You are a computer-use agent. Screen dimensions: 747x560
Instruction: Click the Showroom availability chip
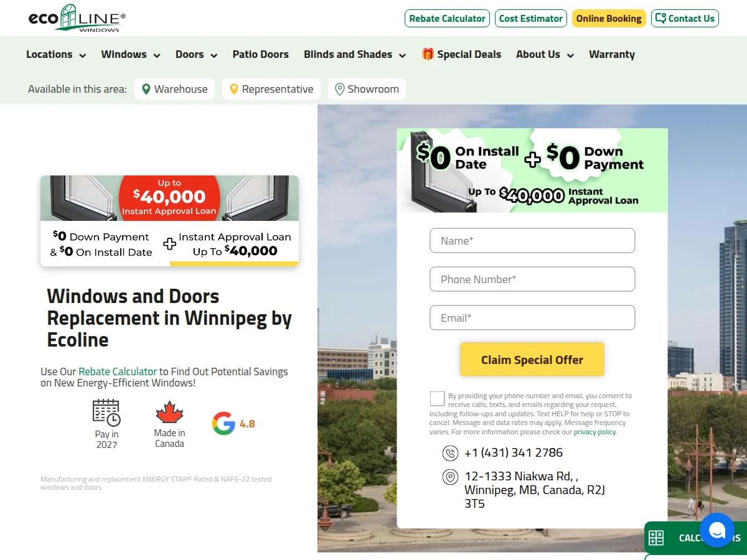click(367, 89)
